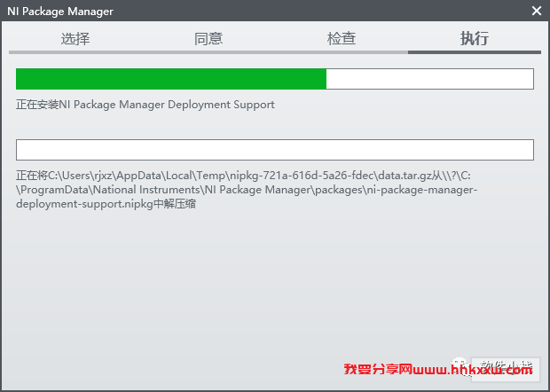Click the 正在安装NI Package Manager Deployment Support status text

coord(145,105)
